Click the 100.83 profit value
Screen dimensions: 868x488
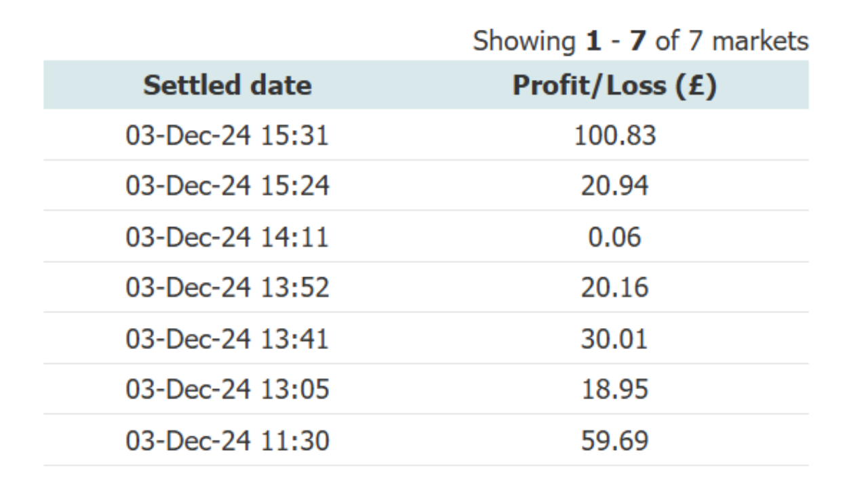click(615, 136)
